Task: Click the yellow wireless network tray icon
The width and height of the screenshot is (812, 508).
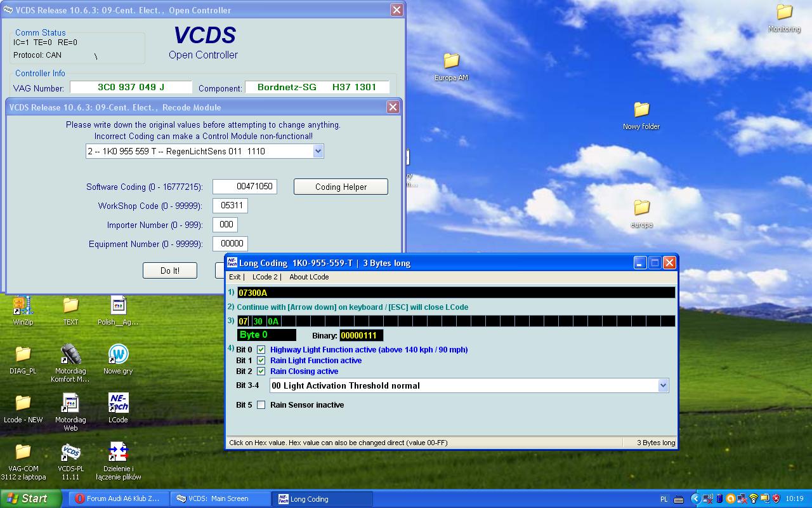Action: 754,498
